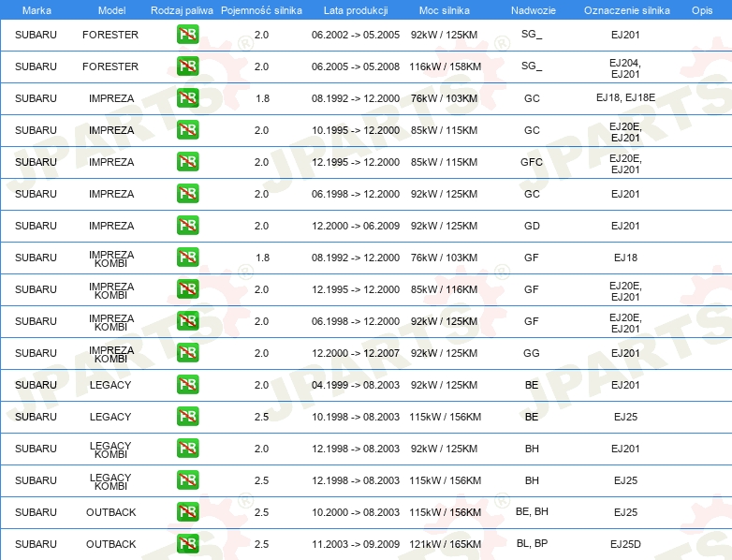This screenshot has width=732, height=560.
Task: Select the BL, BP body type cell
Action: pyautogui.click(x=532, y=543)
